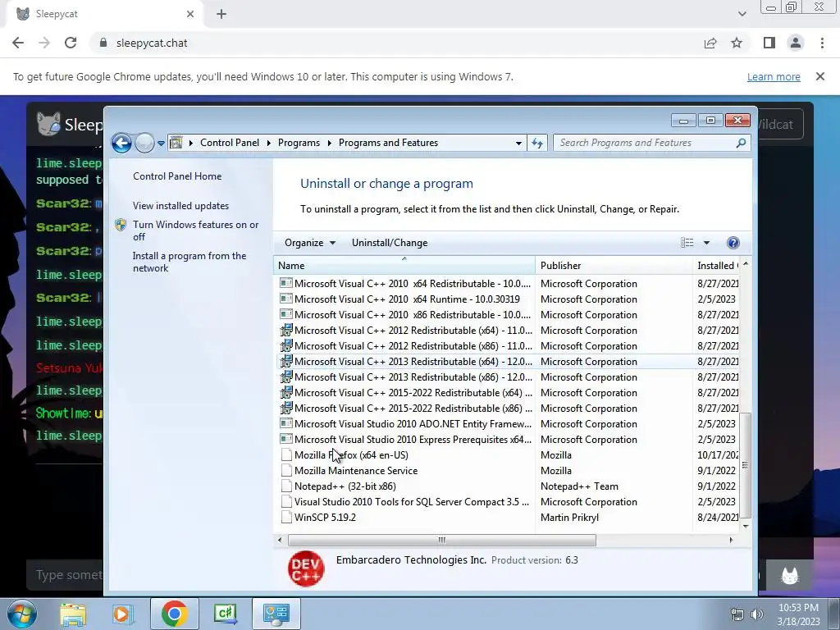The image size is (840, 630).
Task: Select Visual Studio 2010 ADO.NET Entity Framework icon
Action: point(286,424)
